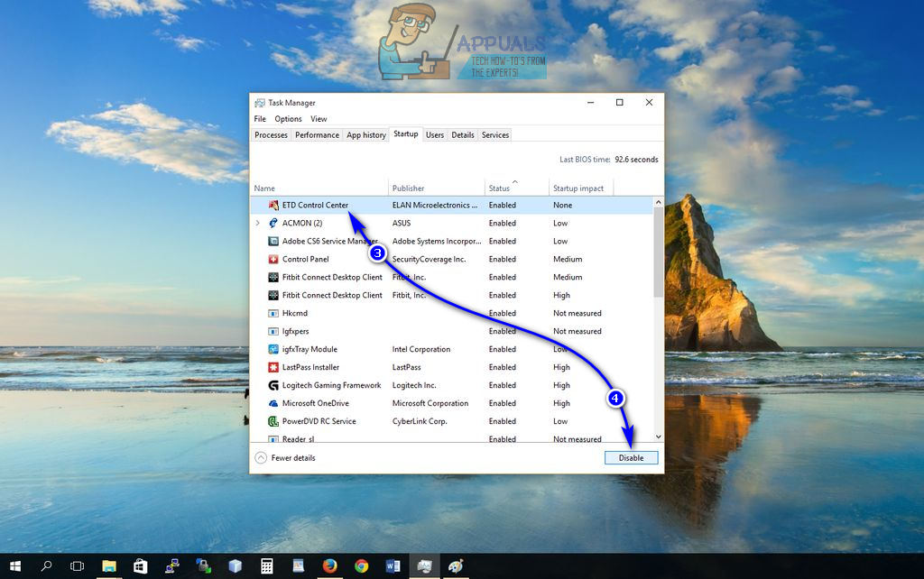Open the Calculator from the taskbar
The height and width of the screenshot is (579, 924).
[267, 566]
